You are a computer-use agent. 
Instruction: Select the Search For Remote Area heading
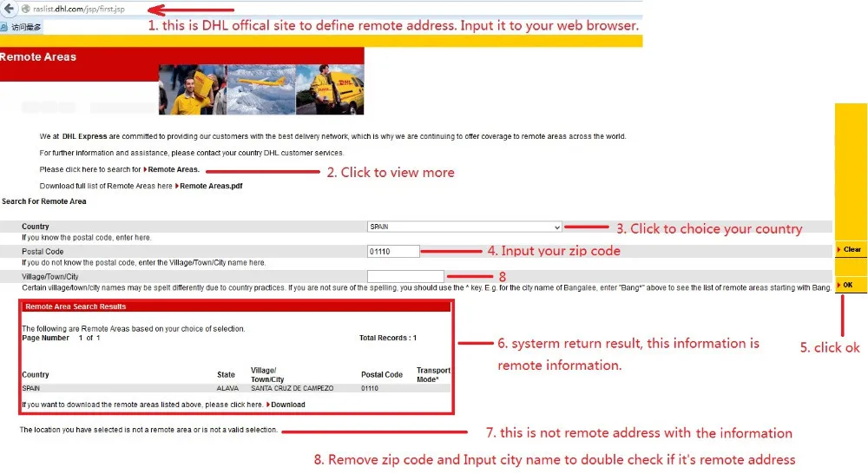point(44,201)
